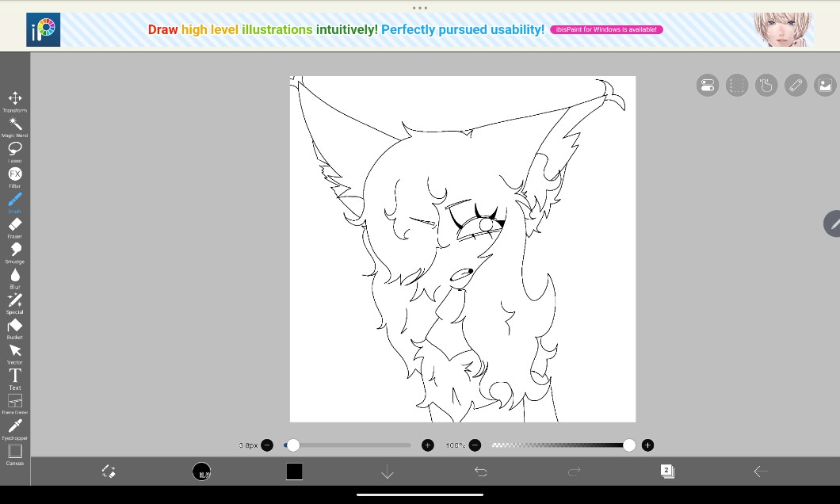Open the Canvas settings tool
The width and height of the screenshot is (840, 504).
[15, 452]
